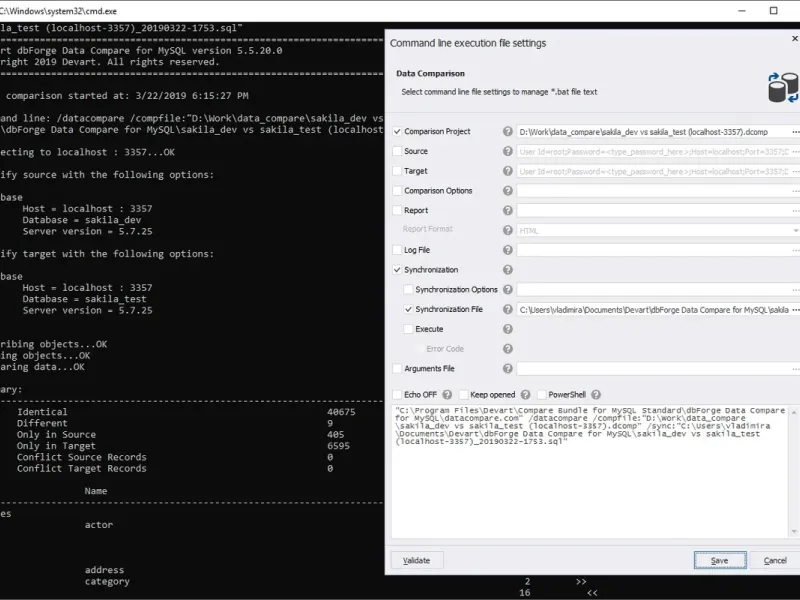Enable the Execute checkbox
Image resolution: width=800 pixels, height=600 pixels.
[x=408, y=329]
